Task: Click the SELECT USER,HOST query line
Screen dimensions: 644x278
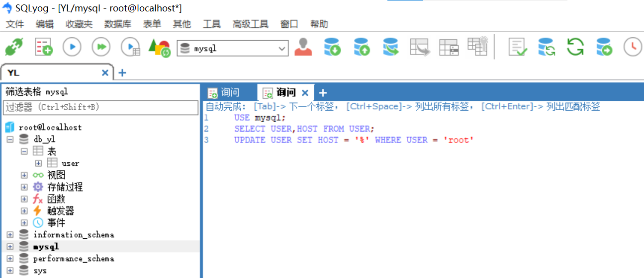Action: (x=304, y=129)
